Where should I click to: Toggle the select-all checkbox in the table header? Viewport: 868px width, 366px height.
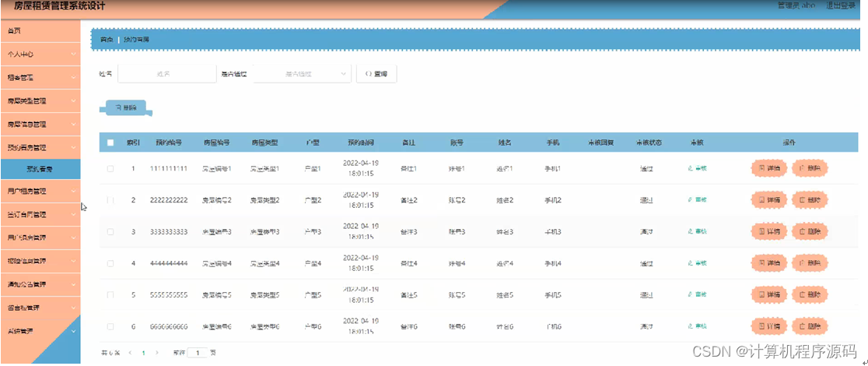(110, 143)
